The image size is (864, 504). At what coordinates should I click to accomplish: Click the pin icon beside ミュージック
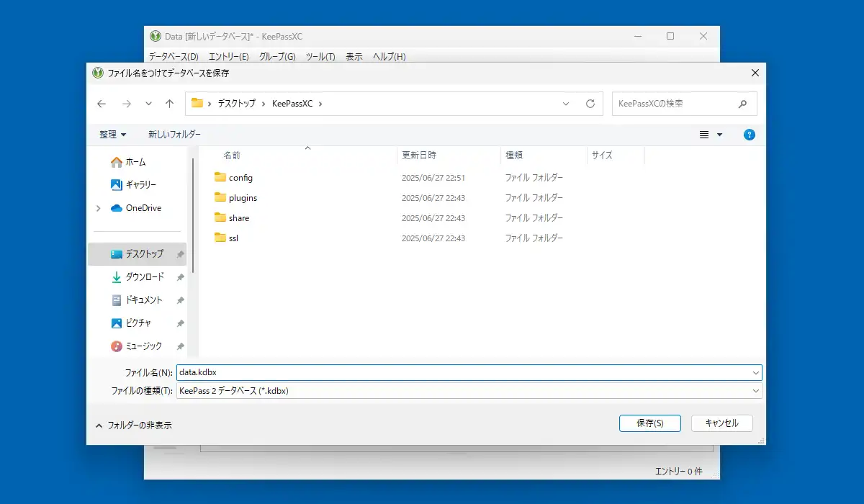[180, 346]
